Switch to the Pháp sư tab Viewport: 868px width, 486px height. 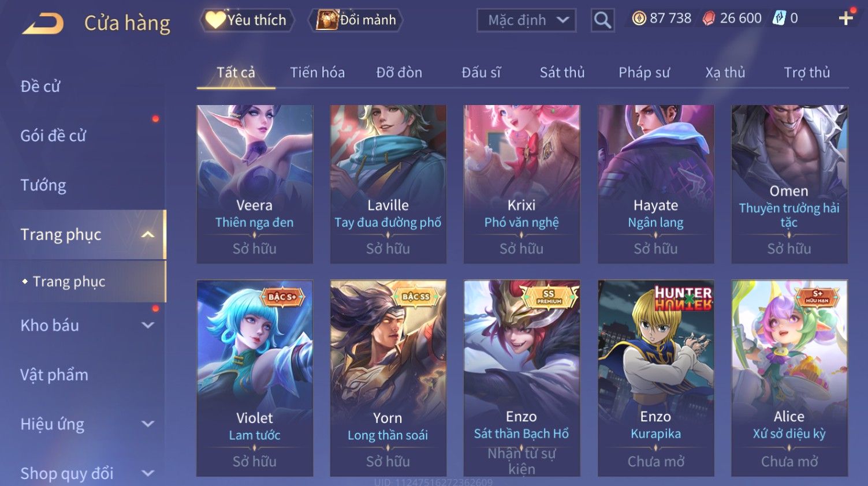point(644,73)
